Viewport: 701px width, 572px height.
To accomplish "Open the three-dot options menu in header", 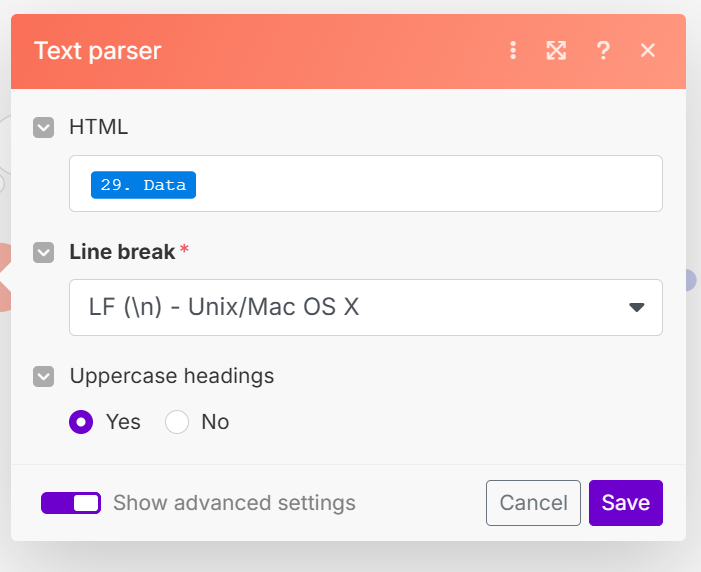I will coord(513,51).
